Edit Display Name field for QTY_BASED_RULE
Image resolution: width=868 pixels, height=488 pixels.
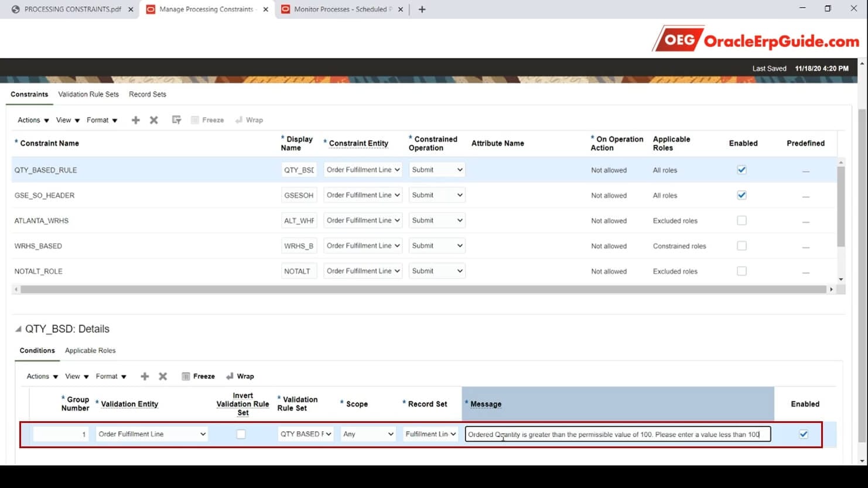pyautogui.click(x=299, y=170)
